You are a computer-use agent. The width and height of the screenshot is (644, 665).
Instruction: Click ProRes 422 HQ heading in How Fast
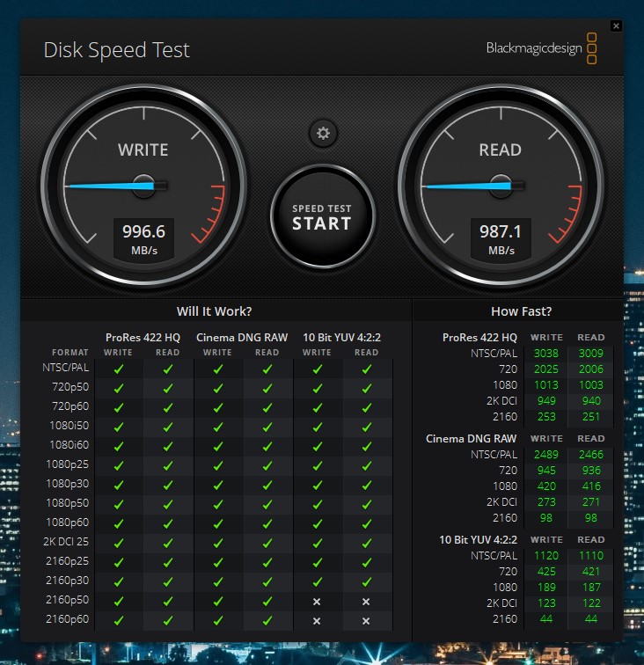click(x=479, y=338)
